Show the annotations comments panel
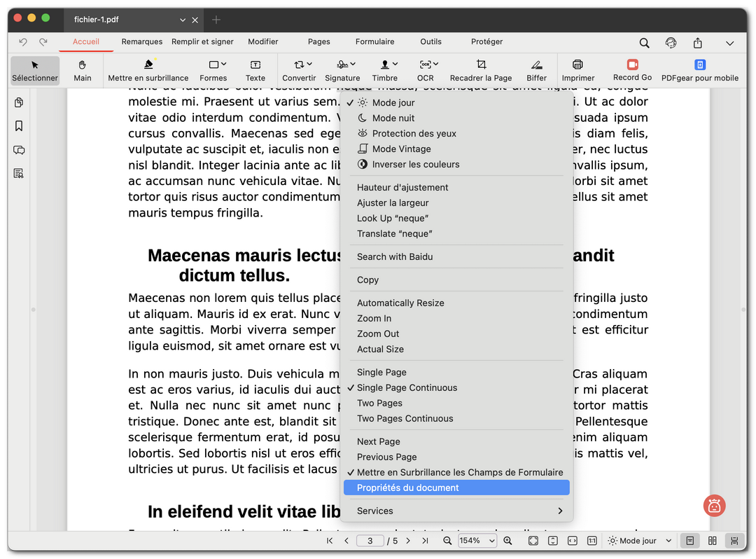This screenshot has width=756, height=559. [x=19, y=150]
